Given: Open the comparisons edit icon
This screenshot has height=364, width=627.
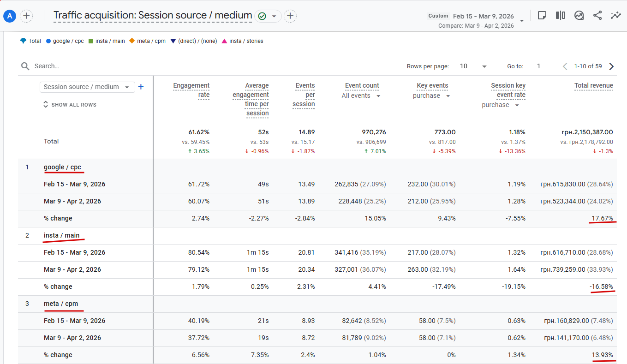Looking at the screenshot, I should click(579, 15).
